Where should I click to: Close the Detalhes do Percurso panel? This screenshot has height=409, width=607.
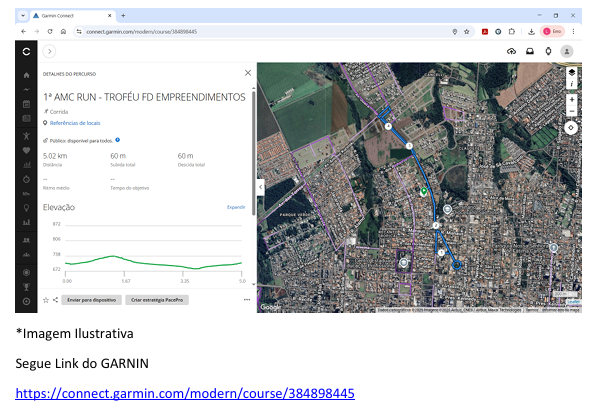click(248, 73)
